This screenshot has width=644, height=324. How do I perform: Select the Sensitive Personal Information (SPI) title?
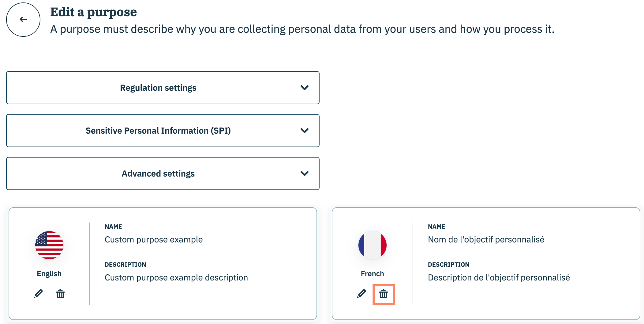[158, 131]
